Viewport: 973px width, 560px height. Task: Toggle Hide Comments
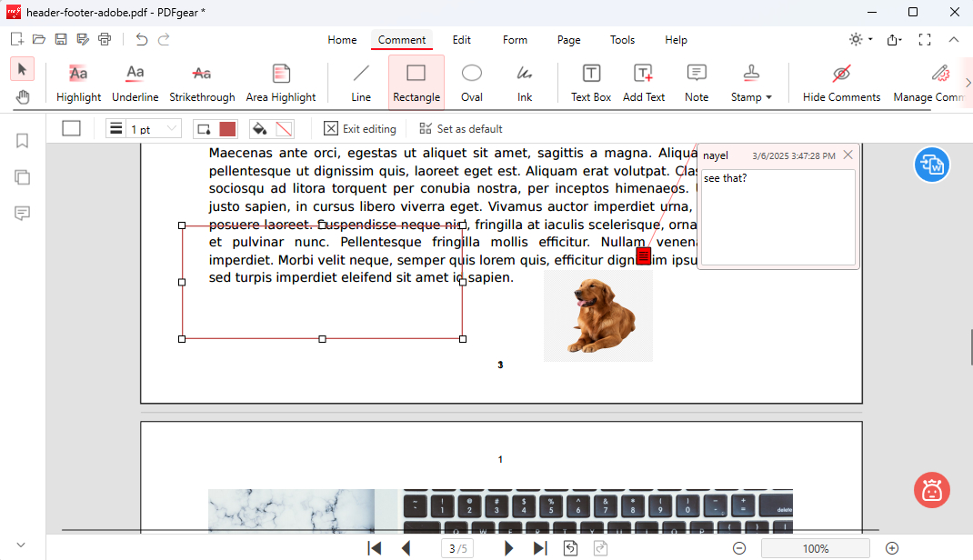(x=841, y=82)
